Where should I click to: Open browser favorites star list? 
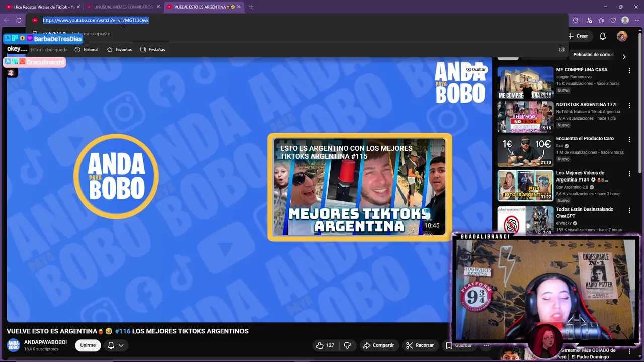[601, 20]
